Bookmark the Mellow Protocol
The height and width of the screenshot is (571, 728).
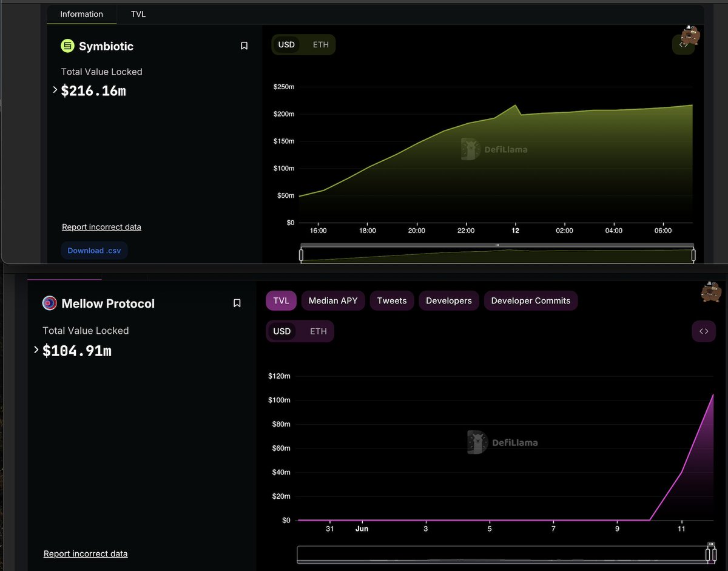237,303
